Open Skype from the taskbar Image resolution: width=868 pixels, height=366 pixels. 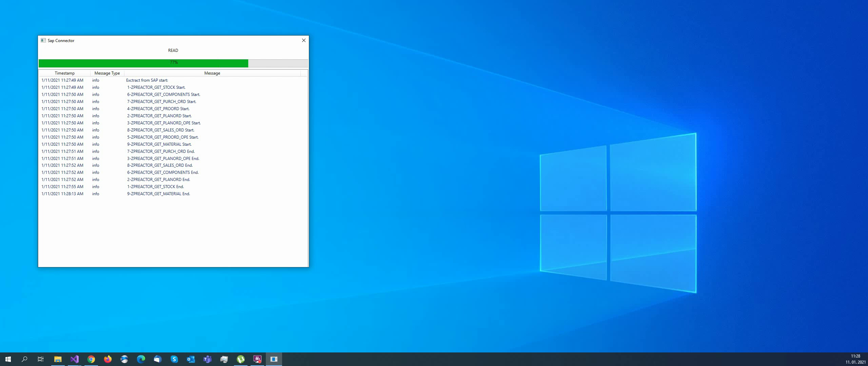(x=174, y=359)
